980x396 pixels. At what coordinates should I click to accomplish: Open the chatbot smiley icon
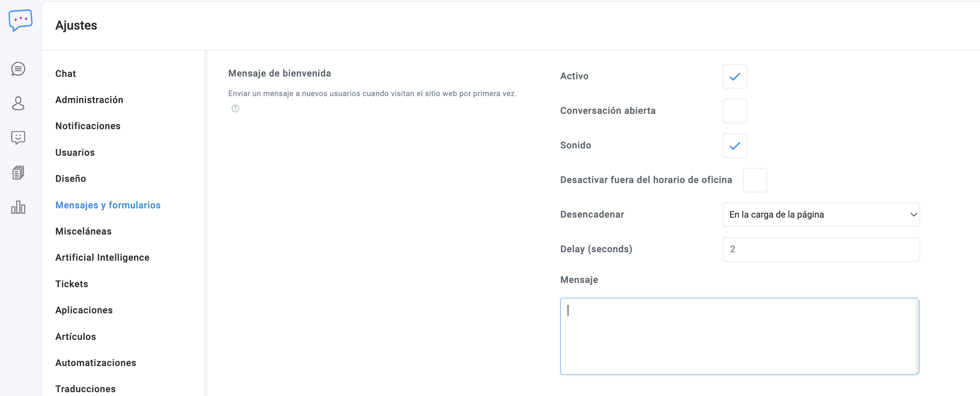click(x=18, y=138)
